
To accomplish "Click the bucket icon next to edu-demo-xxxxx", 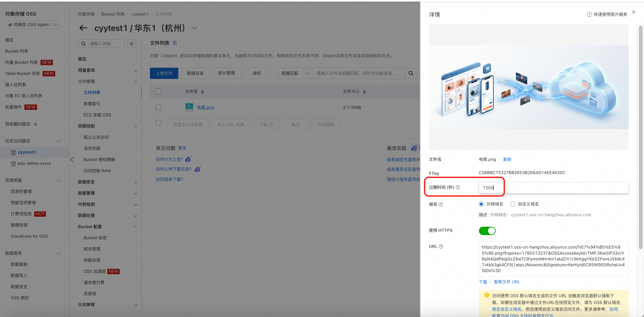I will tap(14, 163).
